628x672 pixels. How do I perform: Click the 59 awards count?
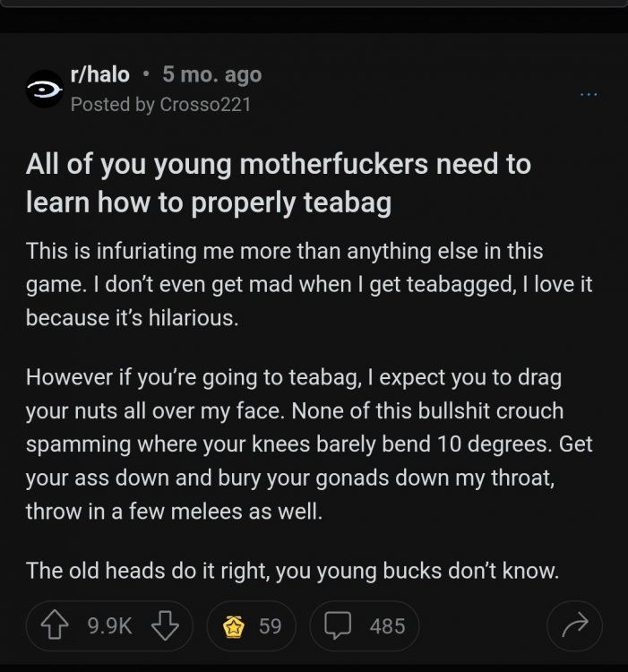click(x=270, y=625)
